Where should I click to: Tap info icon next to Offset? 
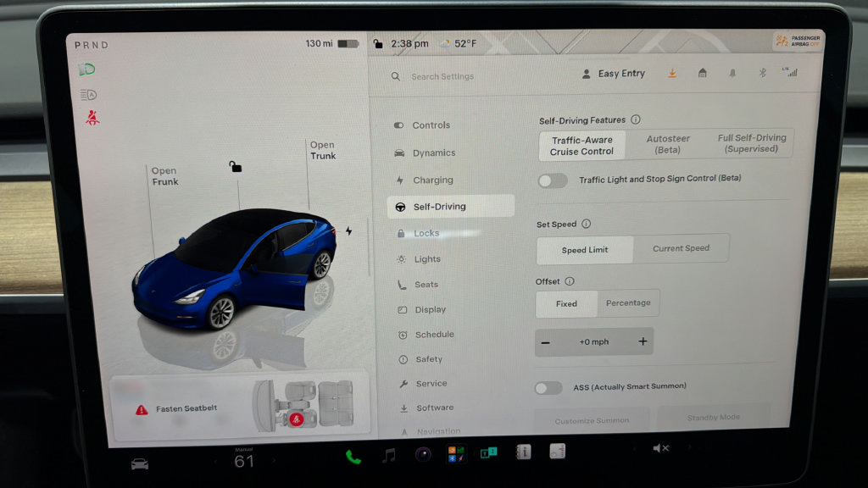[x=569, y=281]
